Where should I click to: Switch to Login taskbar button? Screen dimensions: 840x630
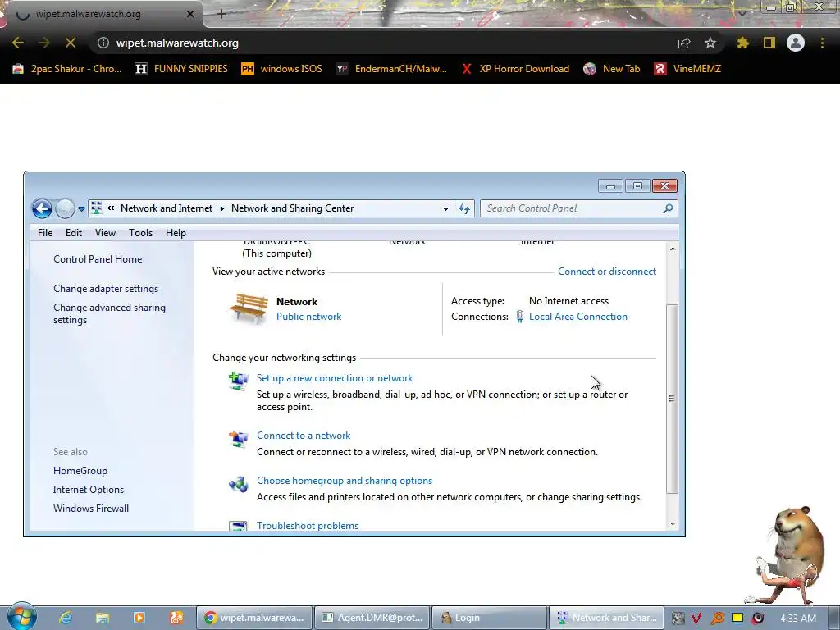coord(489,618)
